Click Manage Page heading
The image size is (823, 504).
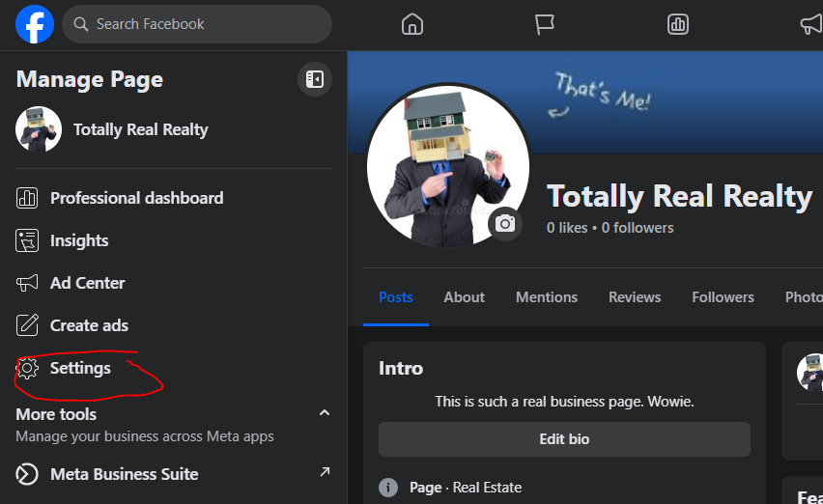tap(89, 79)
